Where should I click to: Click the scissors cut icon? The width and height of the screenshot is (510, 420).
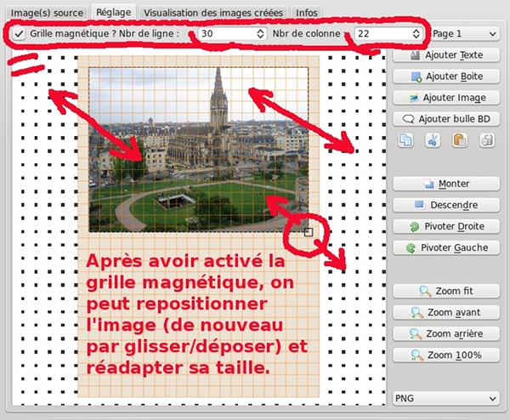tap(433, 140)
